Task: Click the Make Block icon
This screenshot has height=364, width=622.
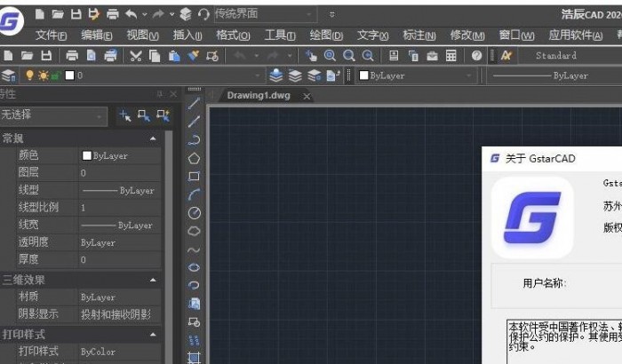Action: pyautogui.click(x=194, y=322)
